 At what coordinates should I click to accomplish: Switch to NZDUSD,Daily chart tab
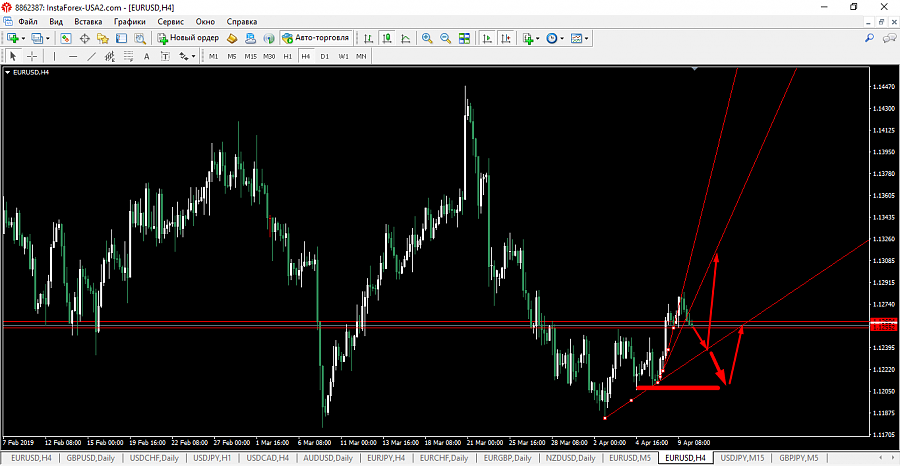(571, 458)
